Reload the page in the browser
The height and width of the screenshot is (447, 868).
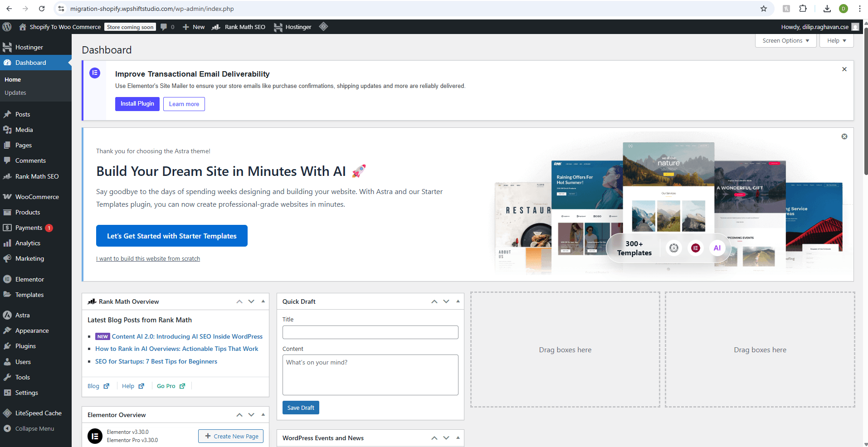42,9
